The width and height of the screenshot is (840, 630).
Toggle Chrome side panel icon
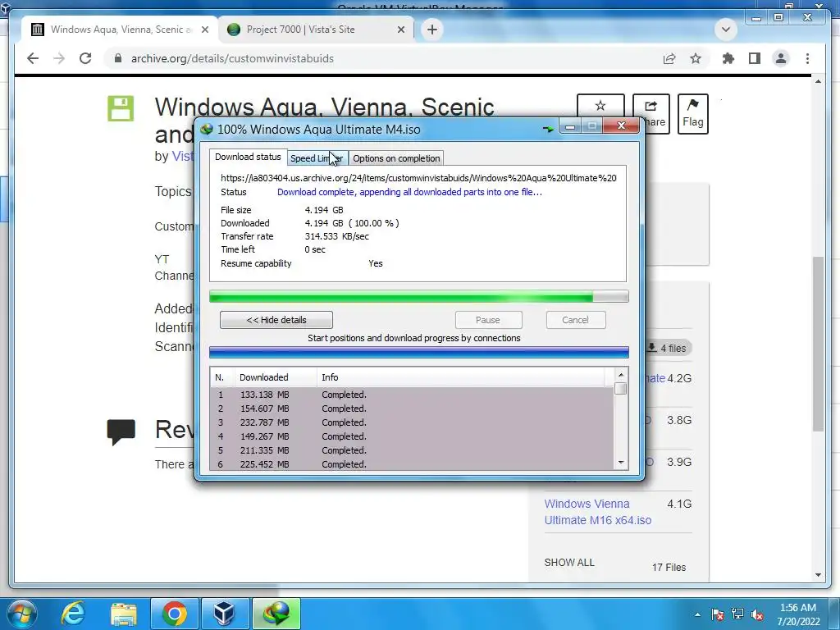[x=755, y=58]
